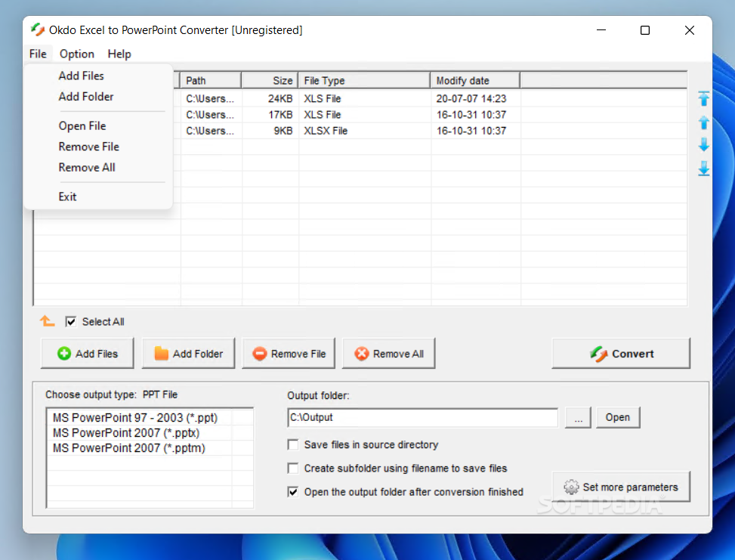Click the Okdo app icon in title bar

[x=38, y=29]
